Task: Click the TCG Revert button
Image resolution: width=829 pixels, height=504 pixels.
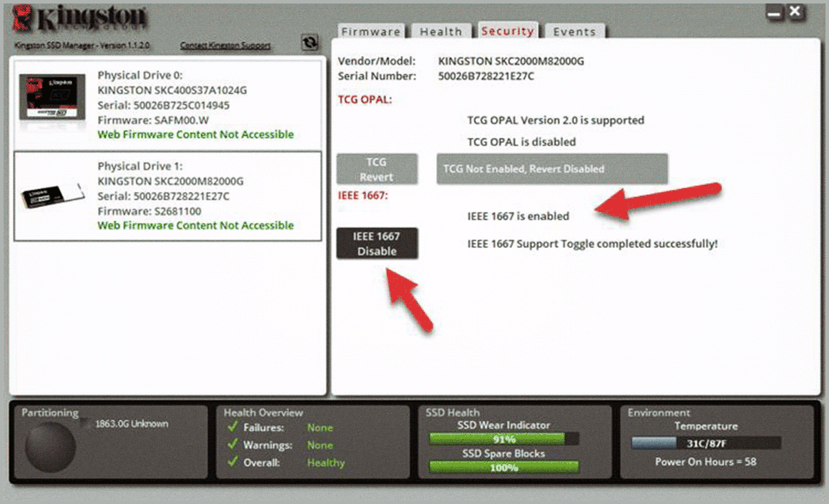Action: (x=377, y=169)
